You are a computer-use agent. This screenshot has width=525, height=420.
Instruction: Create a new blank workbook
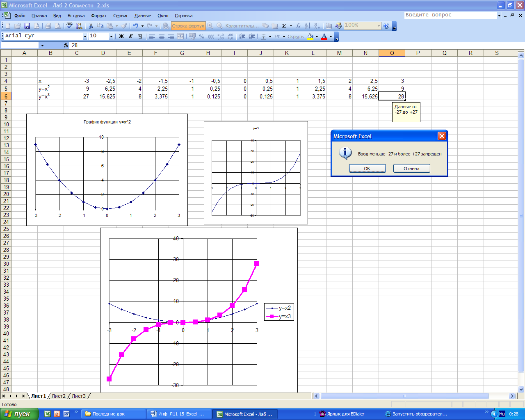pyautogui.click(x=8, y=26)
